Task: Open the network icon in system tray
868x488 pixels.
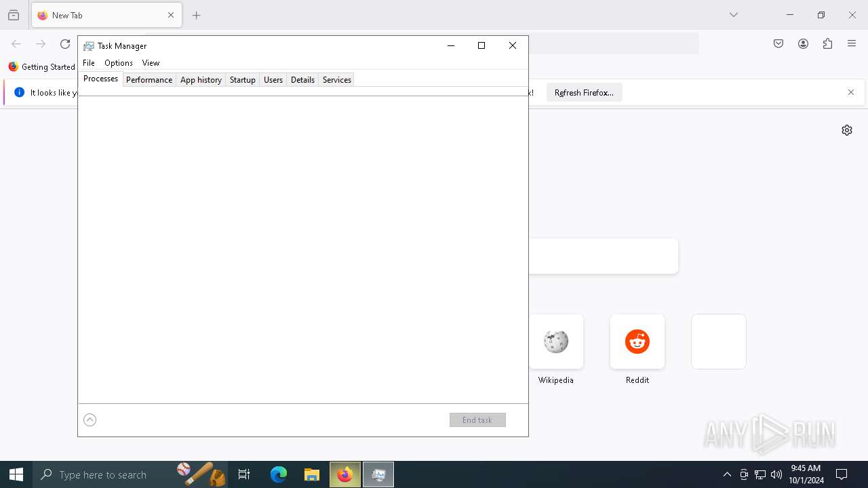Action: click(x=760, y=474)
